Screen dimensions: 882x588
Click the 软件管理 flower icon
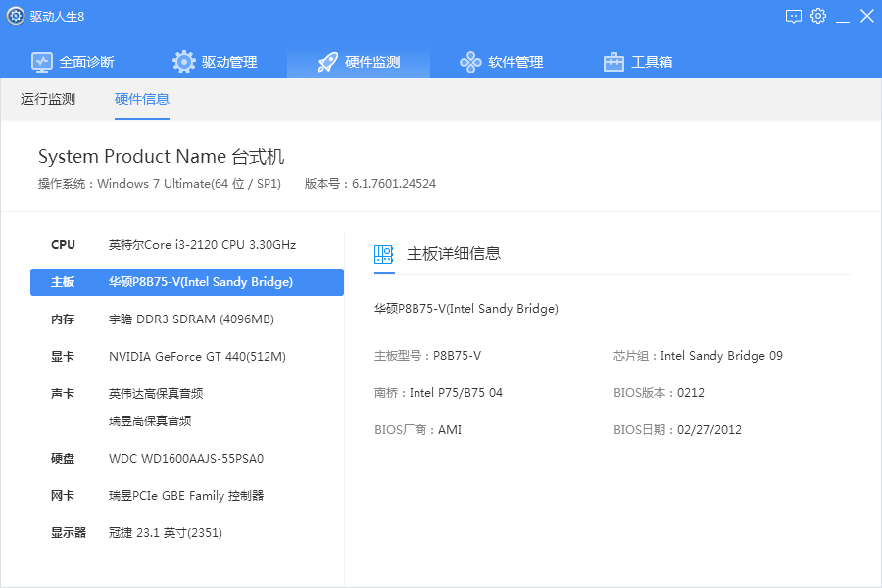click(470, 62)
